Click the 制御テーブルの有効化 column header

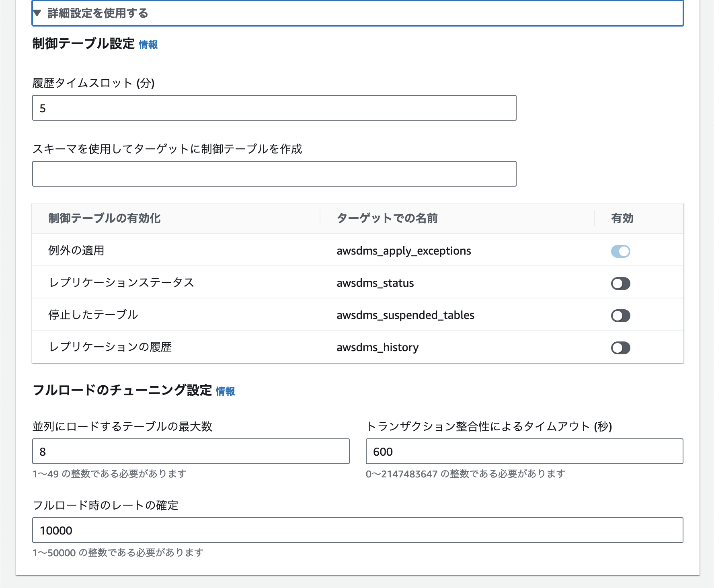(x=105, y=218)
